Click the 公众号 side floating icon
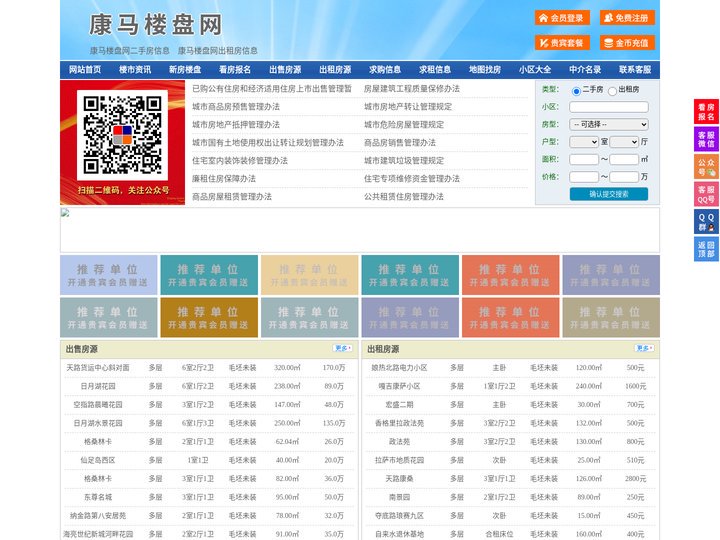Viewport: 720px width, 540px height. pyautogui.click(x=706, y=167)
